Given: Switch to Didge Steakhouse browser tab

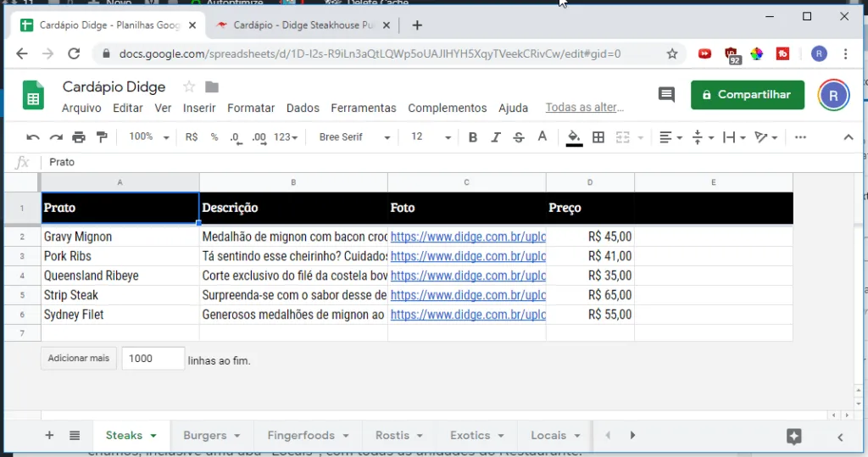Looking at the screenshot, I should (303, 25).
